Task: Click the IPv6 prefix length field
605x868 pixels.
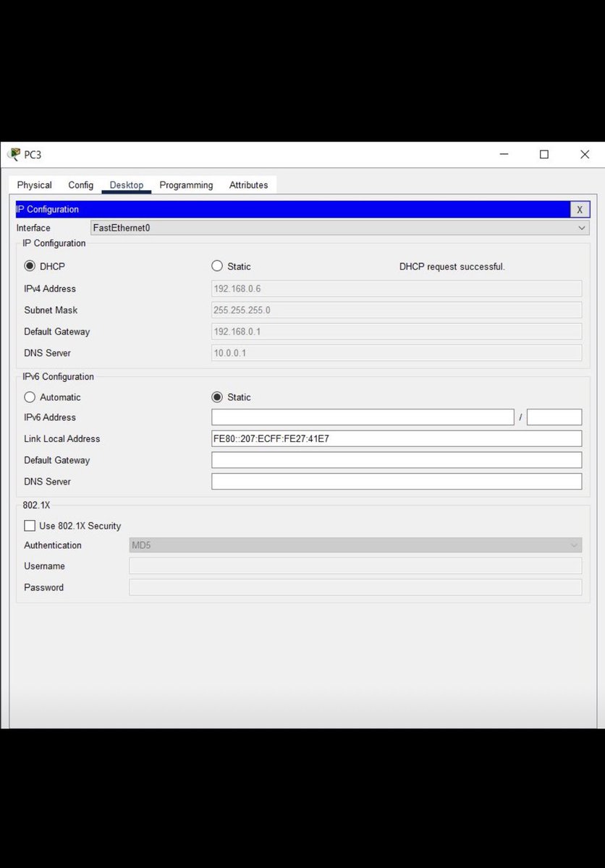Action: click(554, 417)
